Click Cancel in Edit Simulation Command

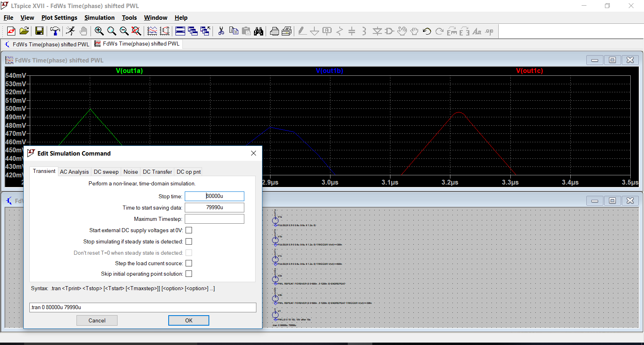coord(97,320)
